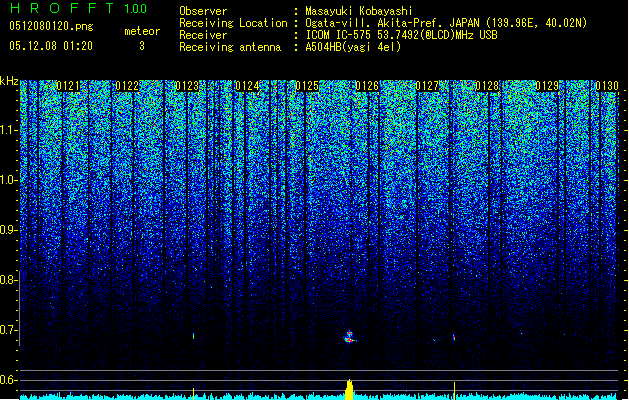
Task: Click the thin yellow power spike before 0128
Action: [455, 391]
